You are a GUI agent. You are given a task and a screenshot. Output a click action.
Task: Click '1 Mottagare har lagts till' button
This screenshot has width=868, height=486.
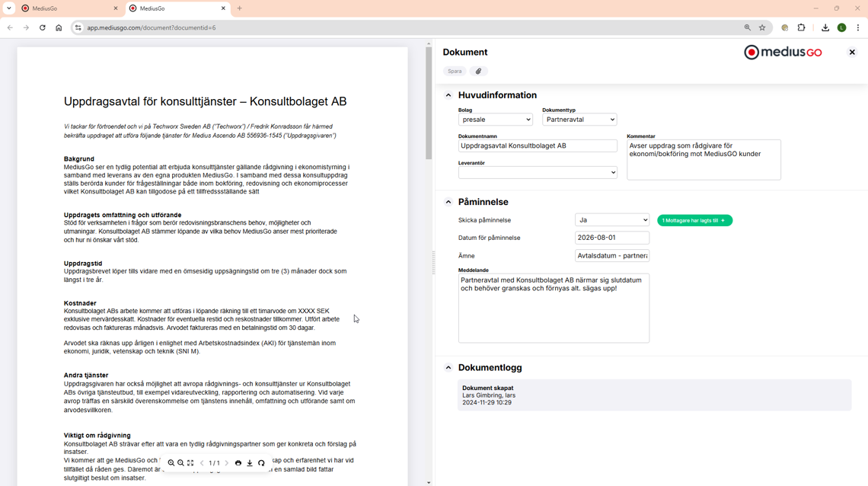pyautogui.click(x=694, y=220)
